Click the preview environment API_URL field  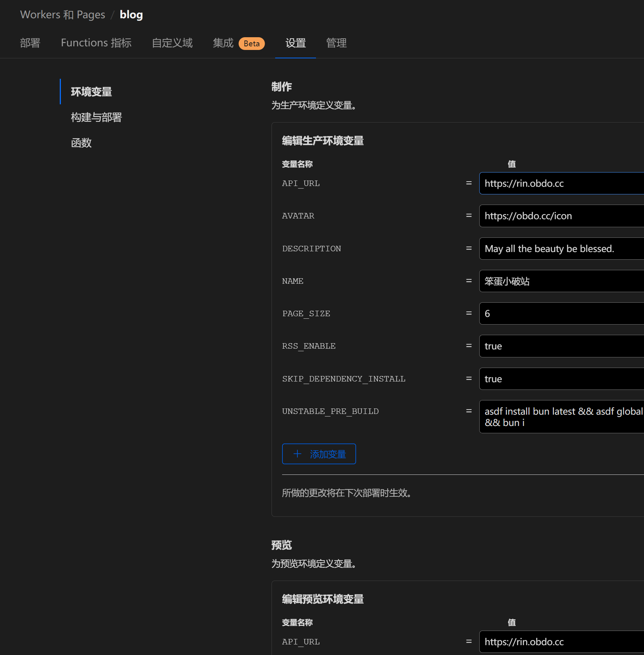coord(561,642)
